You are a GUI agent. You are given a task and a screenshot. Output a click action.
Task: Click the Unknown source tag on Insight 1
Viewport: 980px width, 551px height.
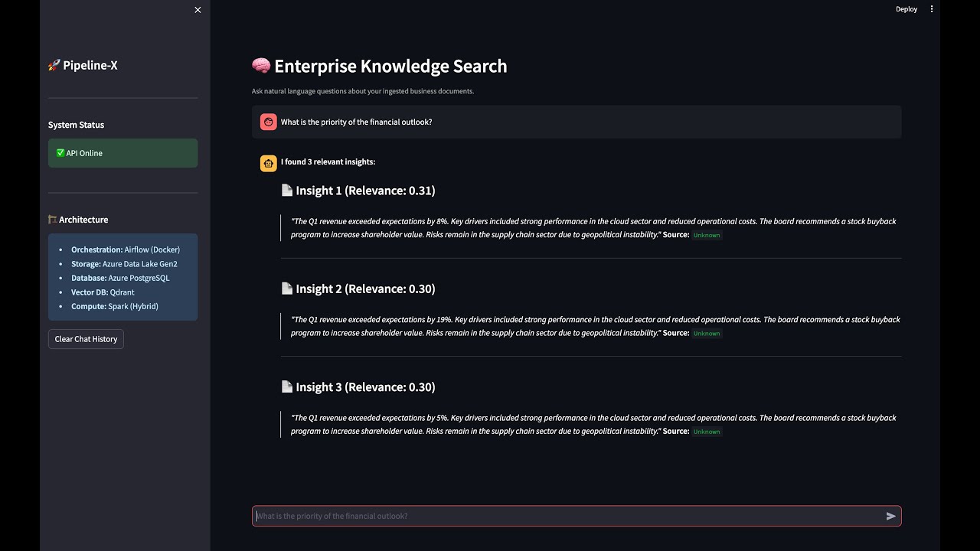tap(707, 235)
